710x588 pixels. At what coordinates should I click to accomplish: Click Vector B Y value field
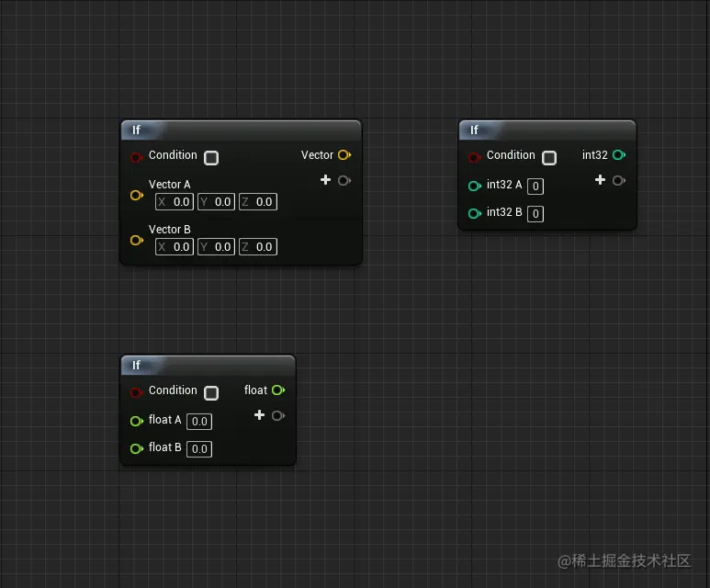[x=216, y=247]
